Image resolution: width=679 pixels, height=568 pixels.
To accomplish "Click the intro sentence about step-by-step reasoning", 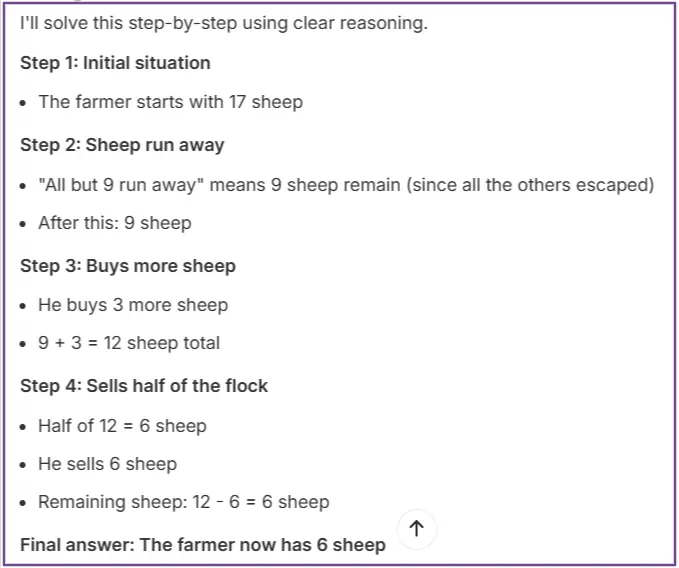I will coord(224,23).
